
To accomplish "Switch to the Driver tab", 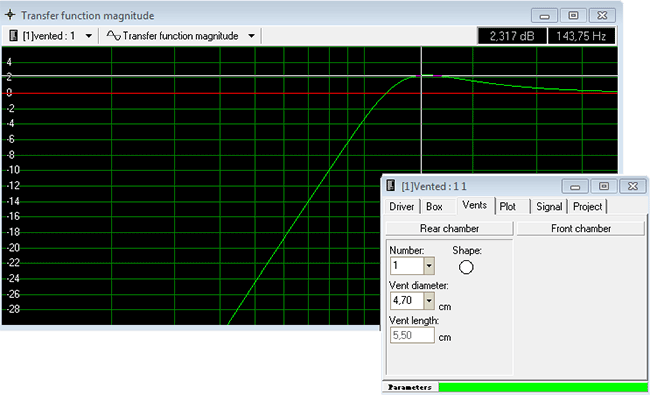I will pos(401,206).
